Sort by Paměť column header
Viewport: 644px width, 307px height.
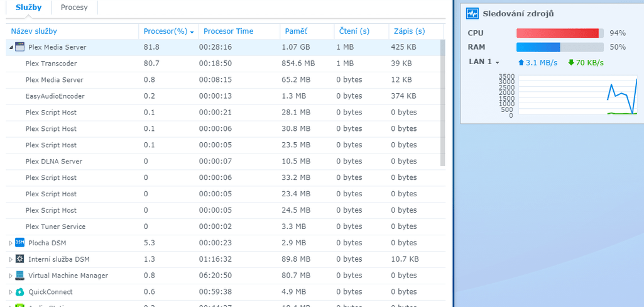295,31
